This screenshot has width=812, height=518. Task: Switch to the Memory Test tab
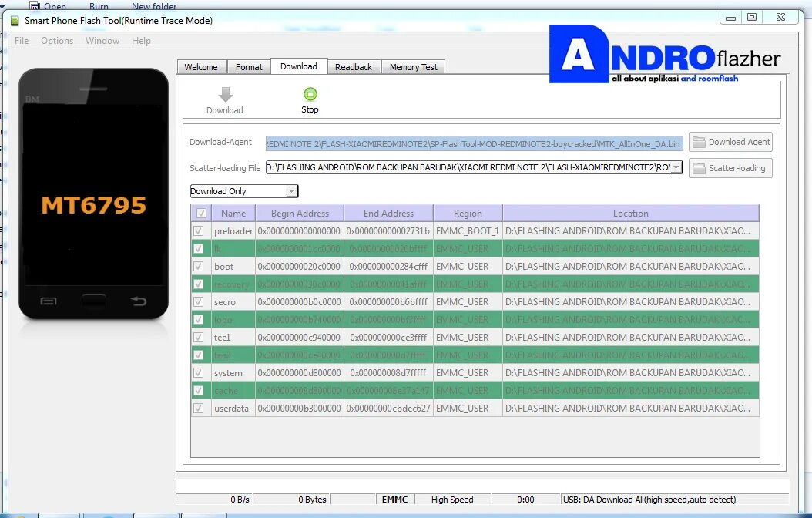click(413, 67)
